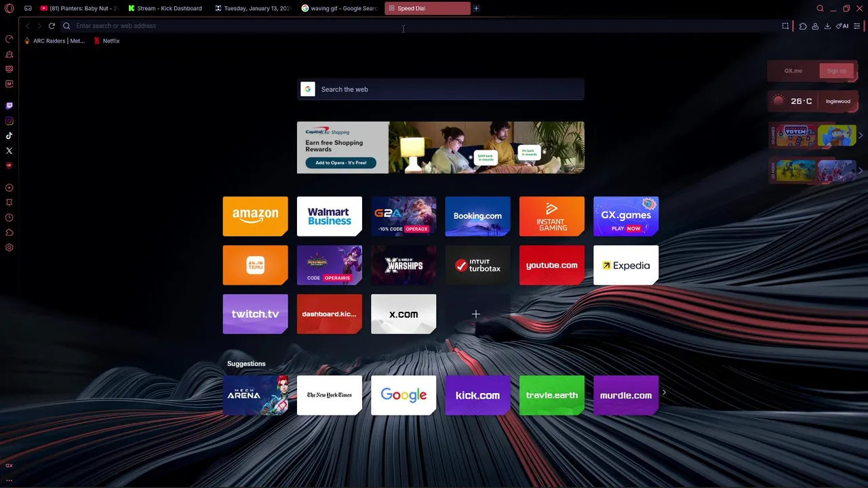This screenshot has width=868, height=488.
Task: Open the murdle.com suggestion tile
Action: 626,395
